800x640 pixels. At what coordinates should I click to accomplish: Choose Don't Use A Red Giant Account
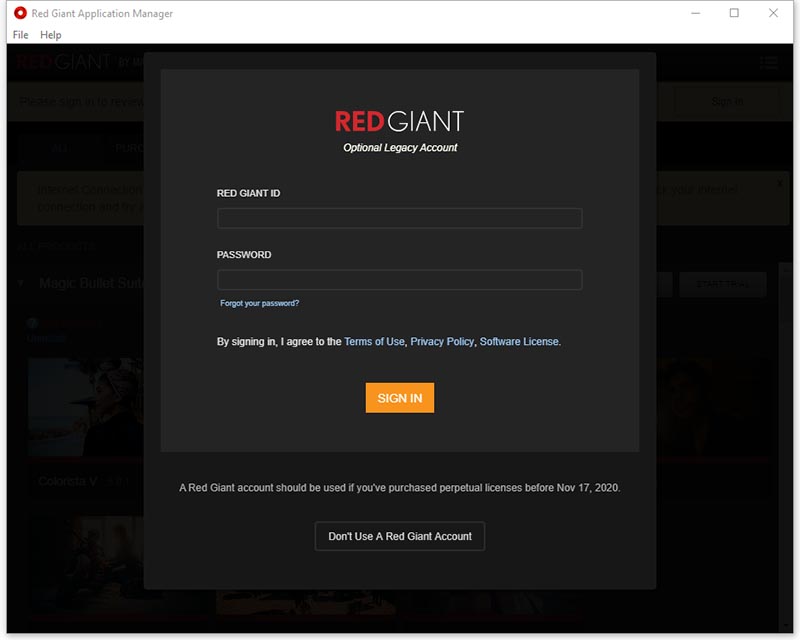(x=399, y=536)
